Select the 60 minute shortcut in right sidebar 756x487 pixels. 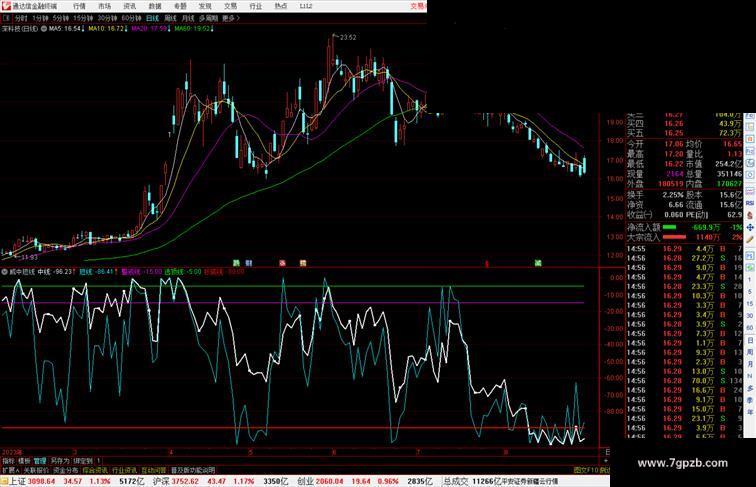750,328
